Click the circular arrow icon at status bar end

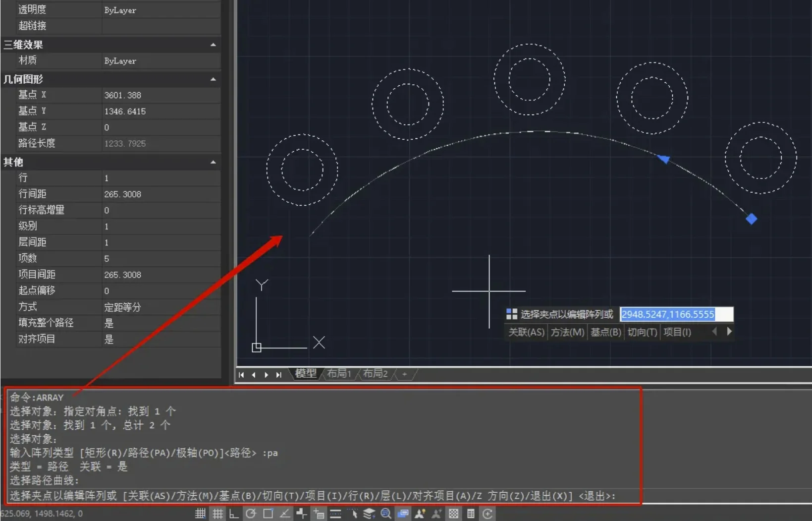487,514
